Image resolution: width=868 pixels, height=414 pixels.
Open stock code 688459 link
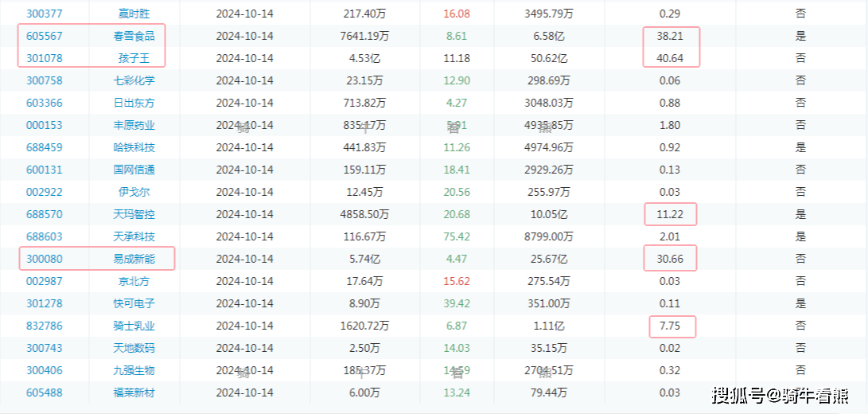45,147
